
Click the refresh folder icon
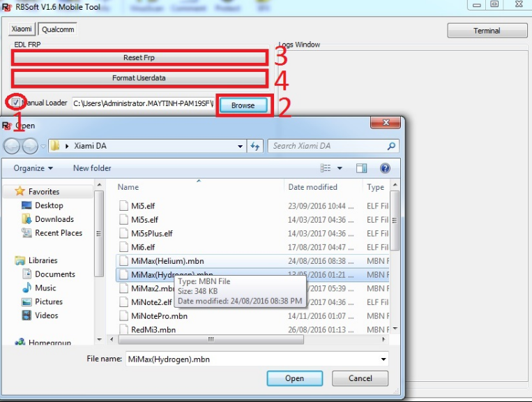point(255,146)
